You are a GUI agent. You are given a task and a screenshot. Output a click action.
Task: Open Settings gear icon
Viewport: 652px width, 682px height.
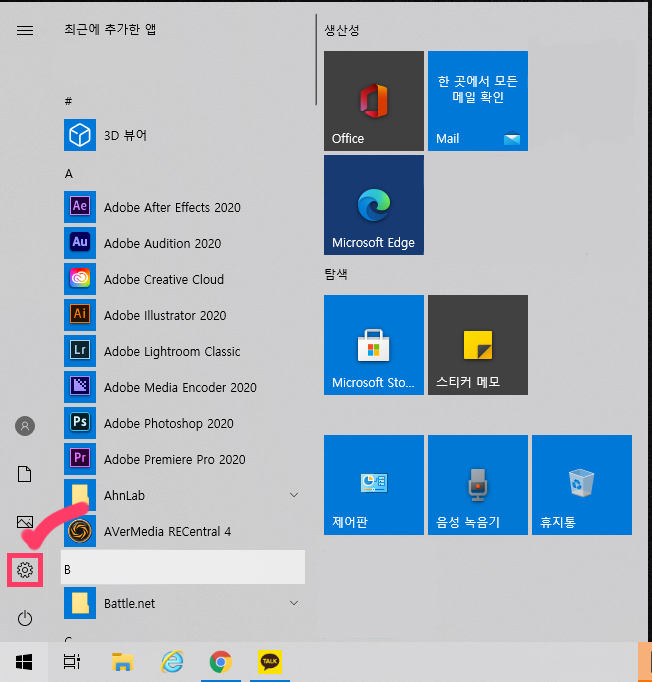[x=25, y=570]
